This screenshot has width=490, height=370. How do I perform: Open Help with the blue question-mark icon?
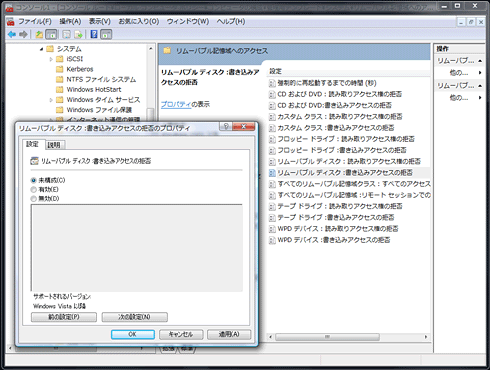click(94, 34)
